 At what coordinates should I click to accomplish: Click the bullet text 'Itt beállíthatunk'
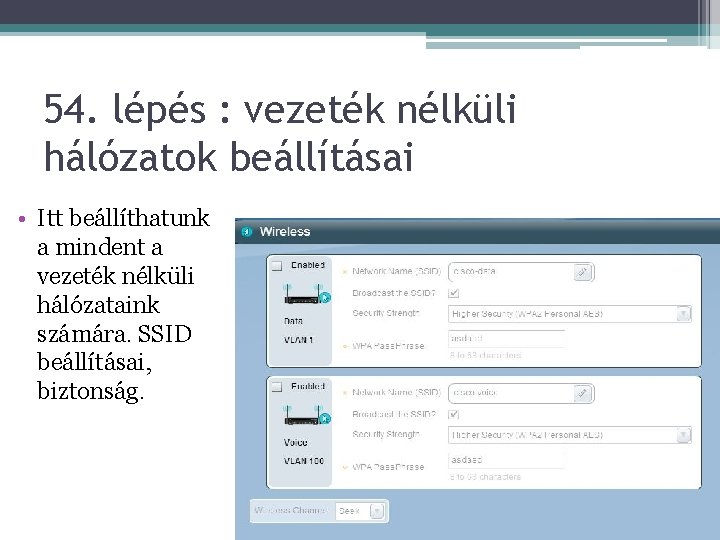point(123,218)
